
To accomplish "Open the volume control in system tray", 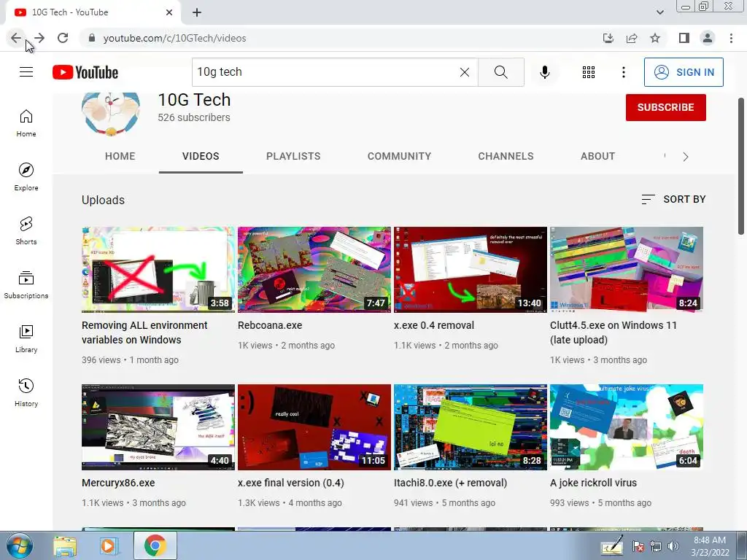I will point(673,546).
